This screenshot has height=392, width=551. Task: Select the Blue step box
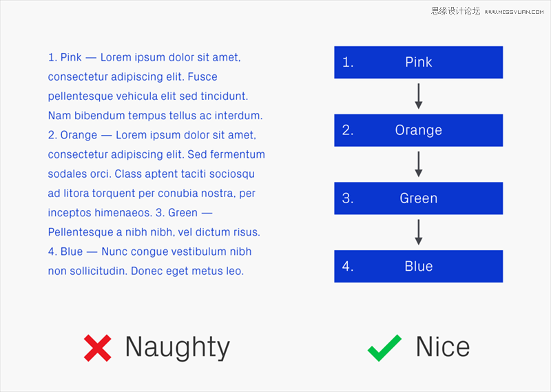[419, 266]
